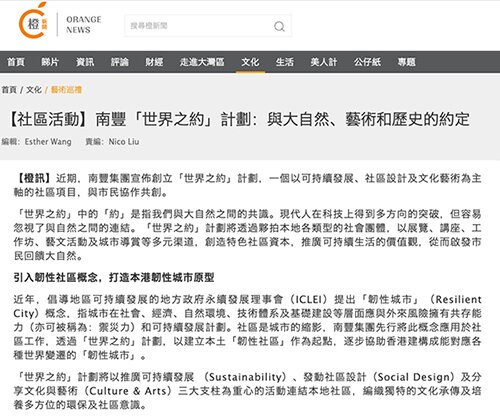Open the 公仔紙 nav menu item
The image size is (500, 417).
click(367, 62)
